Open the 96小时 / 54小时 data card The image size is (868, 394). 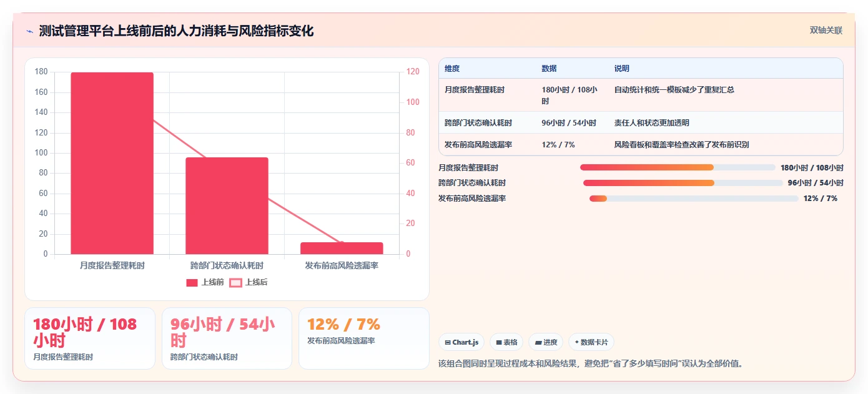click(x=227, y=338)
